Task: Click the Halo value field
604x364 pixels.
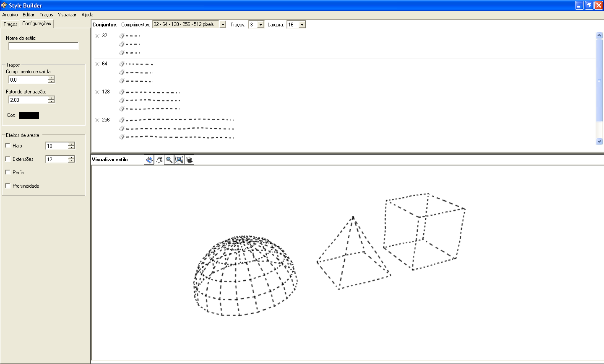Action: [57, 146]
